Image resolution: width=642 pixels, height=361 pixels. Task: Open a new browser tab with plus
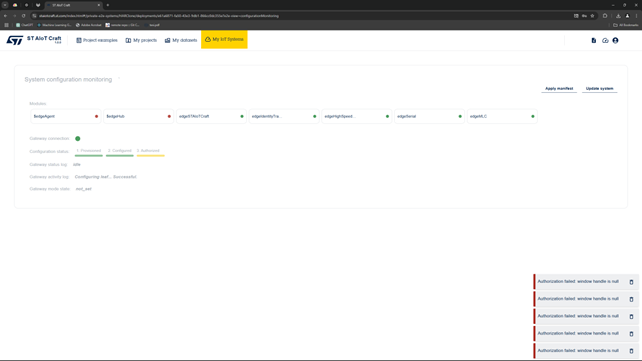click(108, 5)
